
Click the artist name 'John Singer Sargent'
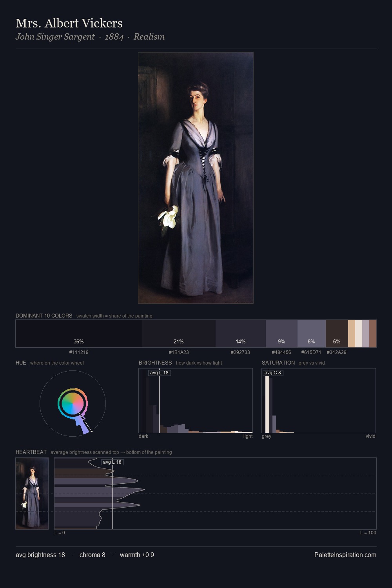tap(55, 37)
